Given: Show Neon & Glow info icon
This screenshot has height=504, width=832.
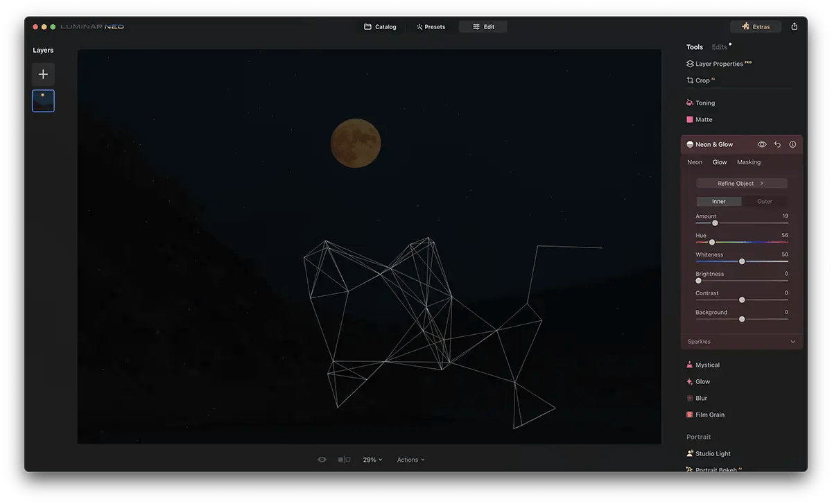Looking at the screenshot, I should [x=792, y=145].
